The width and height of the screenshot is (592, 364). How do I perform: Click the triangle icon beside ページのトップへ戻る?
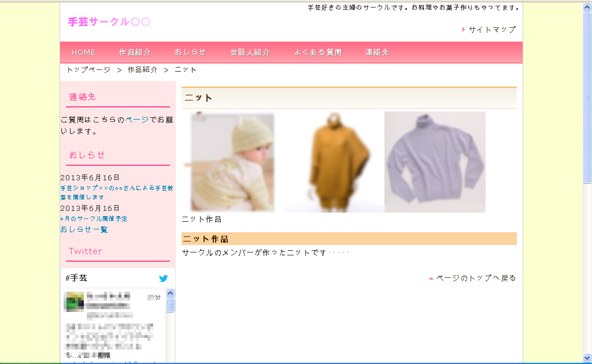pos(431,278)
